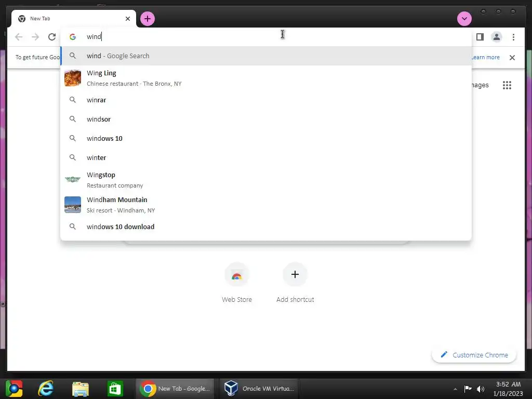Viewport: 532px width, 399px height.
Task: Close the New Tab tab
Action: 128,19
